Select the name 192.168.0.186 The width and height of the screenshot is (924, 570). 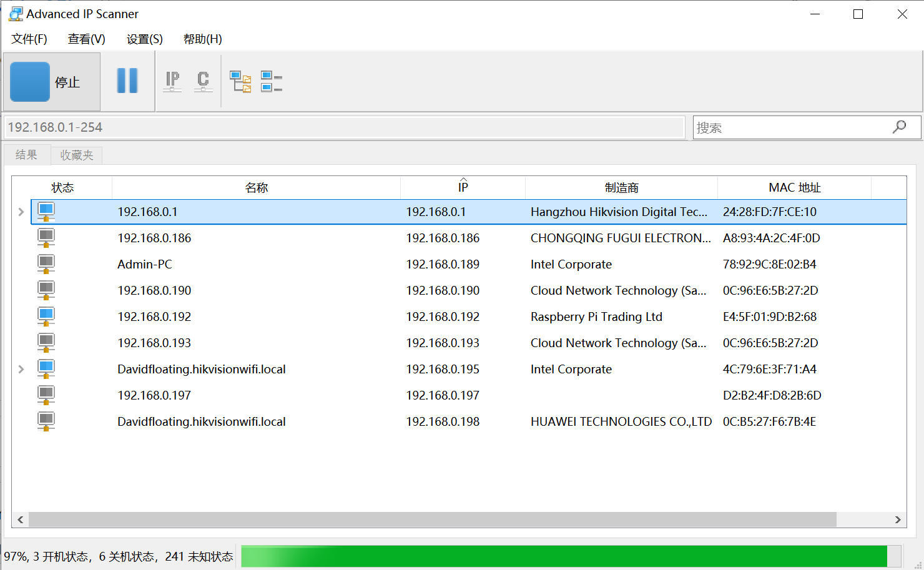[154, 238]
